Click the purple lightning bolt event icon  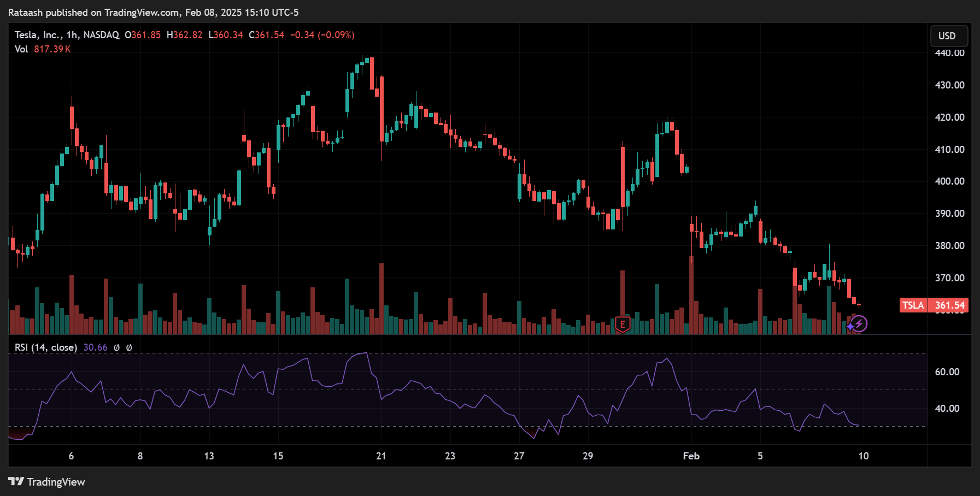pos(859,324)
